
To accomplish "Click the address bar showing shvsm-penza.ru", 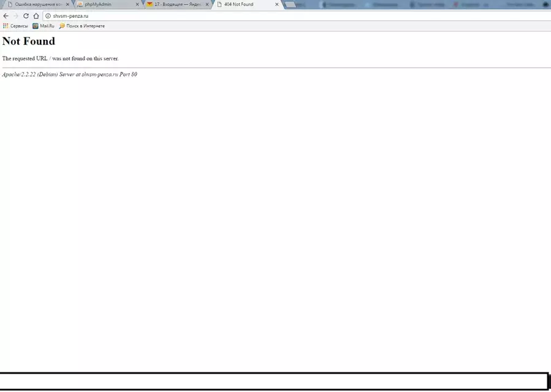I will pos(297,16).
